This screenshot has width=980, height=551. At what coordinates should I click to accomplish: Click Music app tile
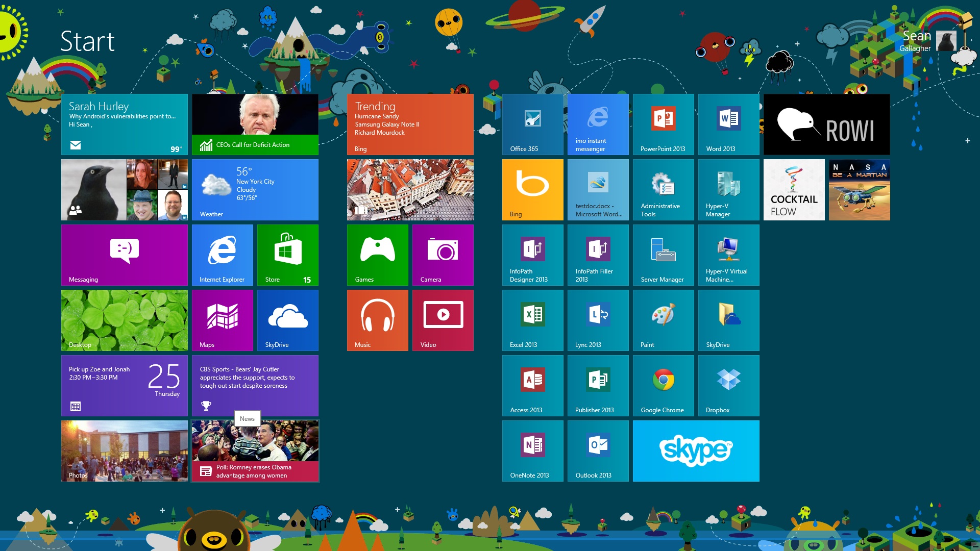point(377,321)
